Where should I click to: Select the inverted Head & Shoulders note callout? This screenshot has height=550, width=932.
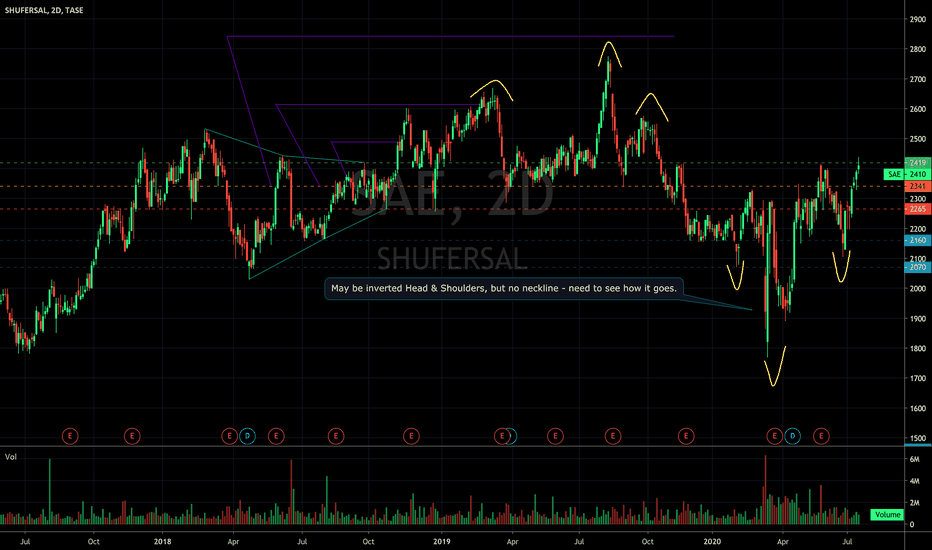504,288
